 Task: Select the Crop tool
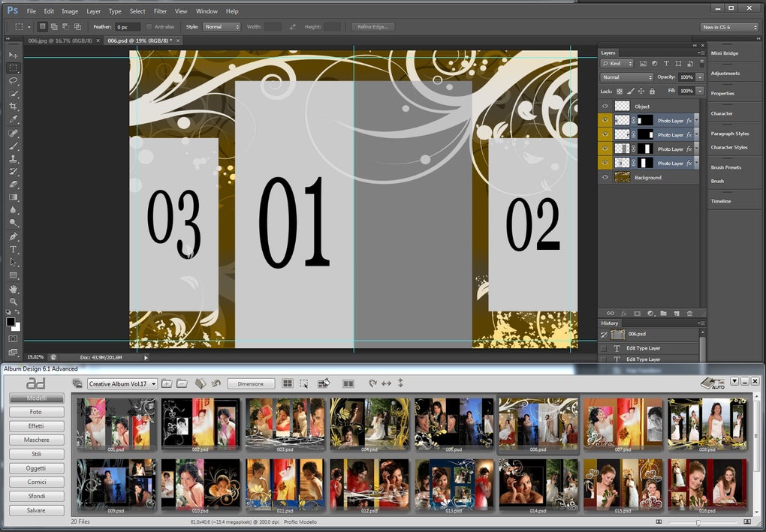tap(14, 107)
